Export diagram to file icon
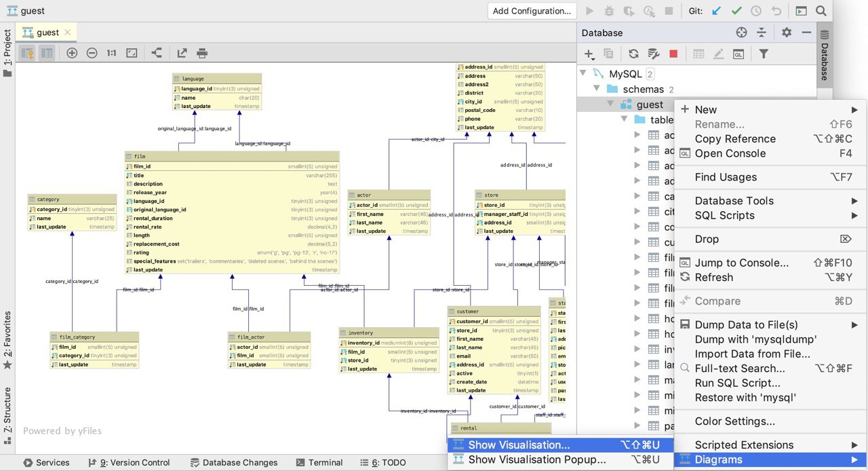868x471 pixels. coord(182,53)
